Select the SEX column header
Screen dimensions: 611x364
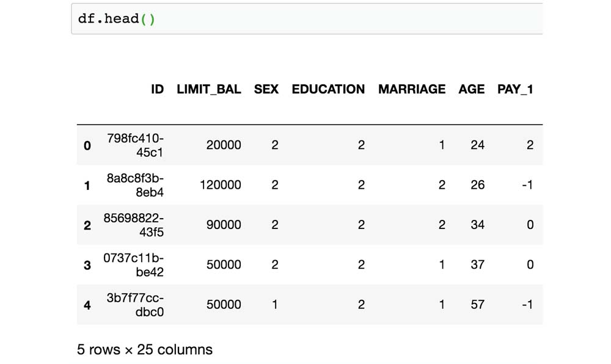(266, 89)
